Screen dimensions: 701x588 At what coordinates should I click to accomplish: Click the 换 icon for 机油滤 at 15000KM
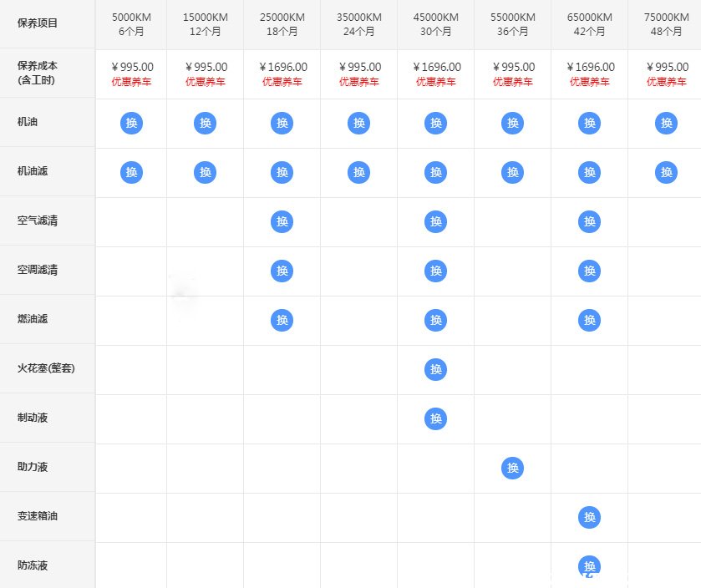(205, 172)
